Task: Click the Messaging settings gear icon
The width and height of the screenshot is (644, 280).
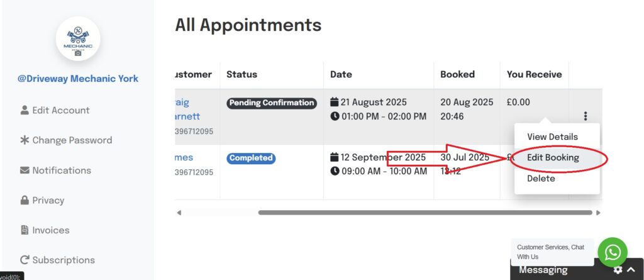Action: (x=618, y=270)
